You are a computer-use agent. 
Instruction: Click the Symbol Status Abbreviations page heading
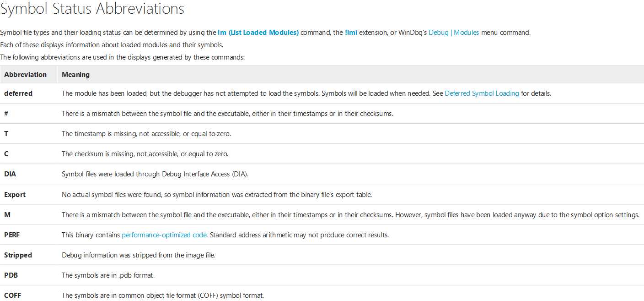tap(92, 8)
